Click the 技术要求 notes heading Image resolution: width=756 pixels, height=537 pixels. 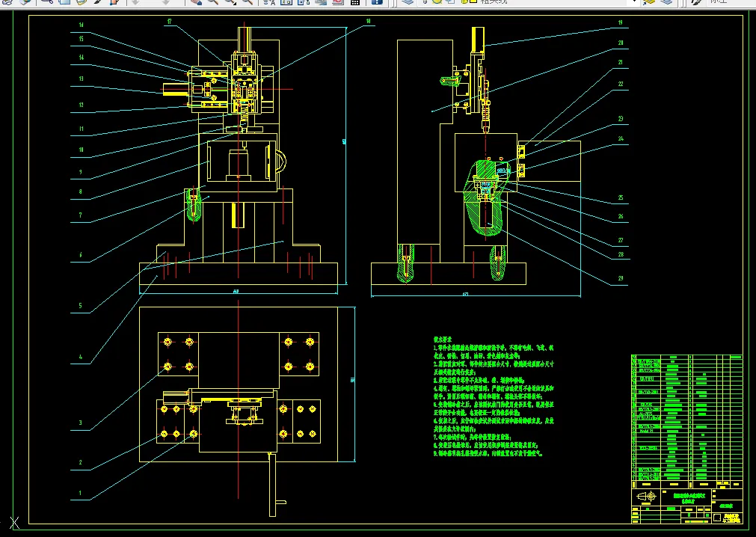point(442,340)
